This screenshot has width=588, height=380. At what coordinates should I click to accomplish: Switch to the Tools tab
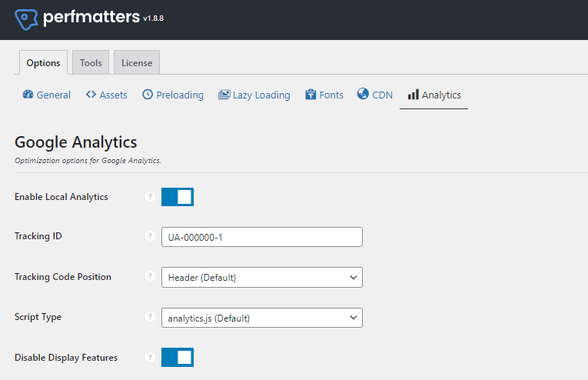coord(91,62)
